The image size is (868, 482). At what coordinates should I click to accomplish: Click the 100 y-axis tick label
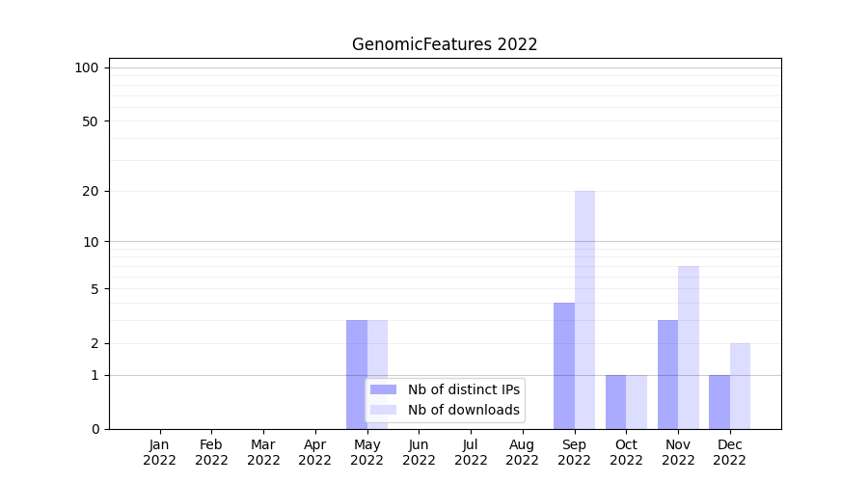pos(87,67)
